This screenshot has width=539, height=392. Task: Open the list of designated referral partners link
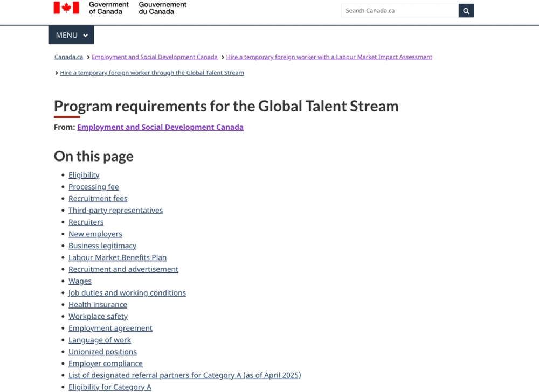tap(184, 375)
